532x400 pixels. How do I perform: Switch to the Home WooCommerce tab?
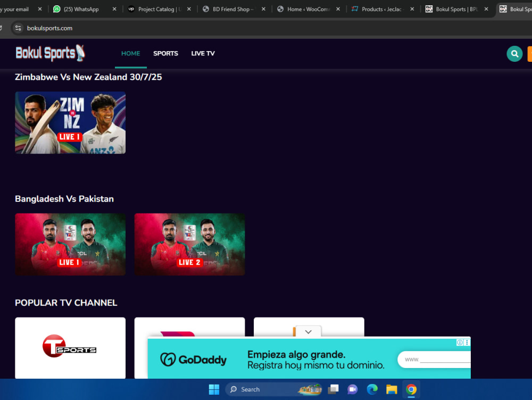pyautogui.click(x=305, y=9)
